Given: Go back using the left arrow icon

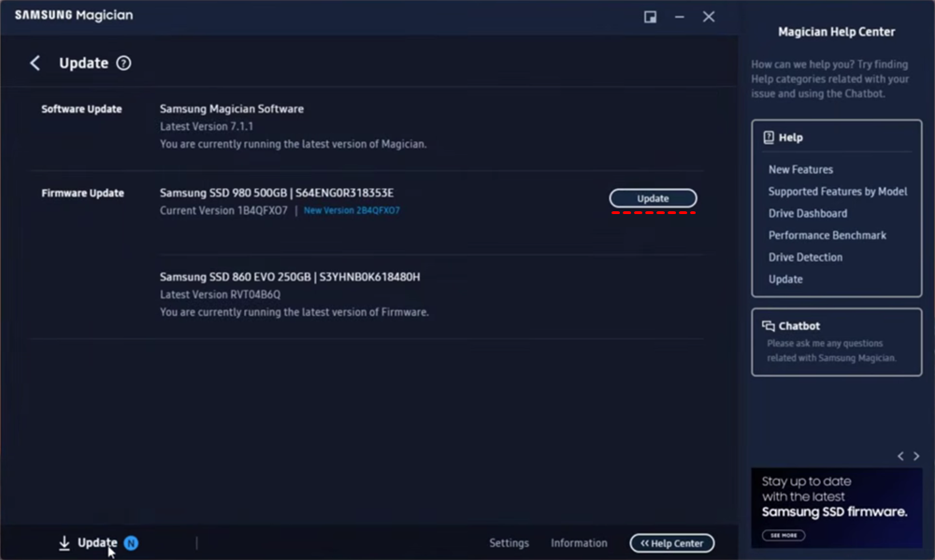Looking at the screenshot, I should pos(36,64).
